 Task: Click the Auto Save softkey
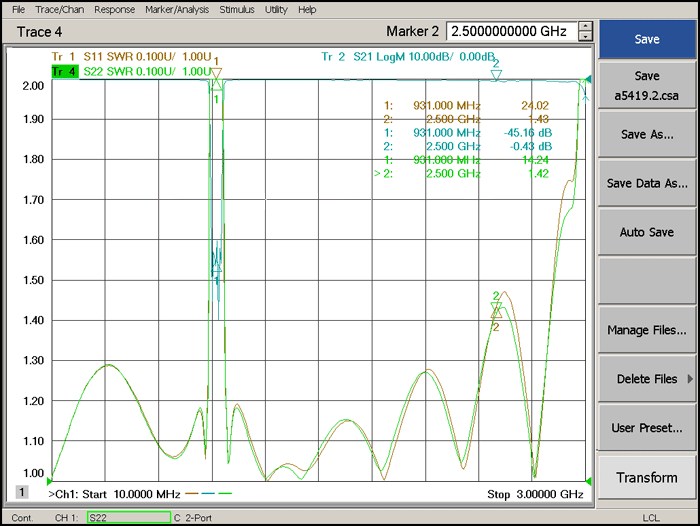647,232
